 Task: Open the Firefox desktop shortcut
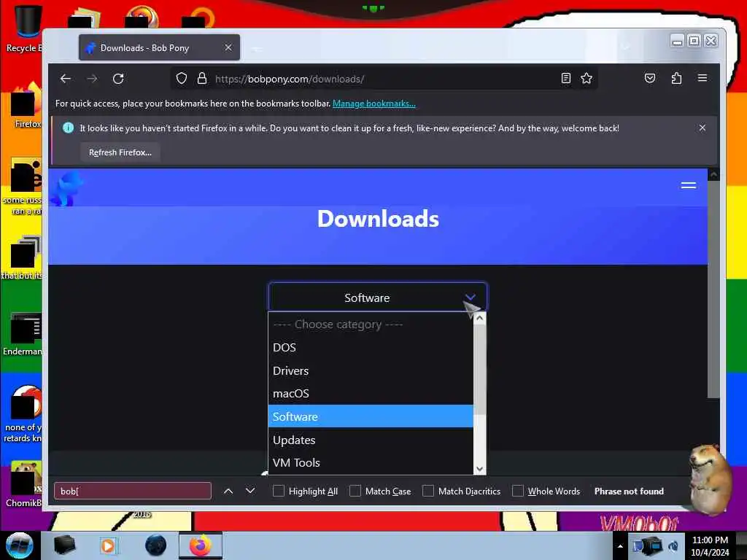(27, 105)
